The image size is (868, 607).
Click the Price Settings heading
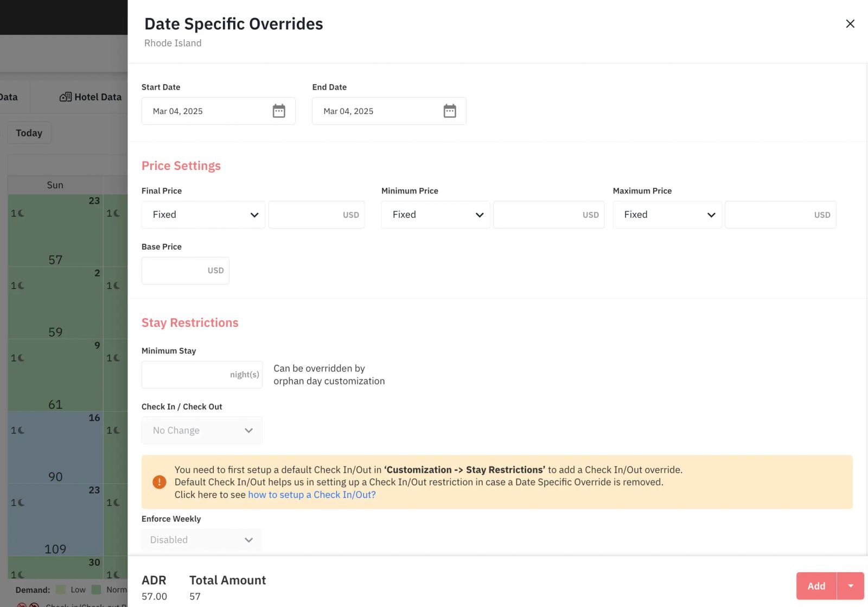[181, 166]
